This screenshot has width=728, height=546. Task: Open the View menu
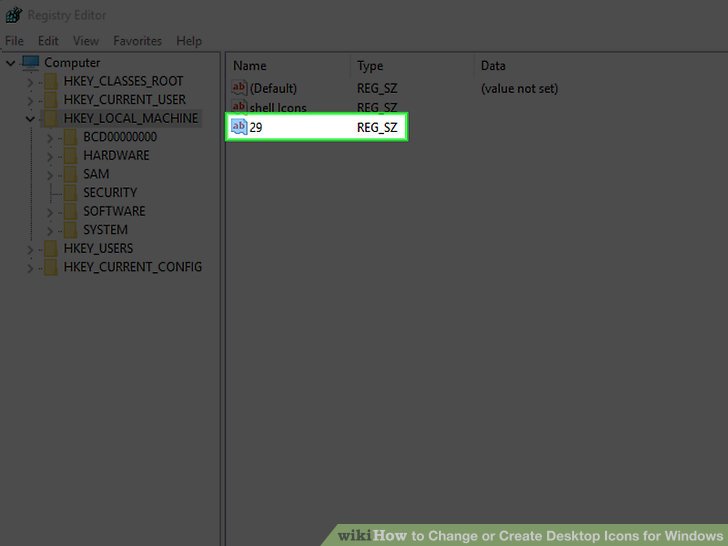[x=86, y=41]
